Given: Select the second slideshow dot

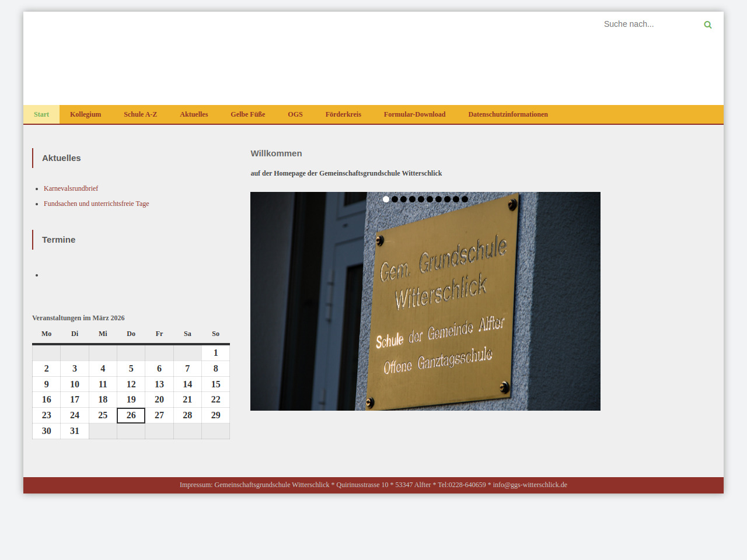Looking at the screenshot, I should point(395,199).
